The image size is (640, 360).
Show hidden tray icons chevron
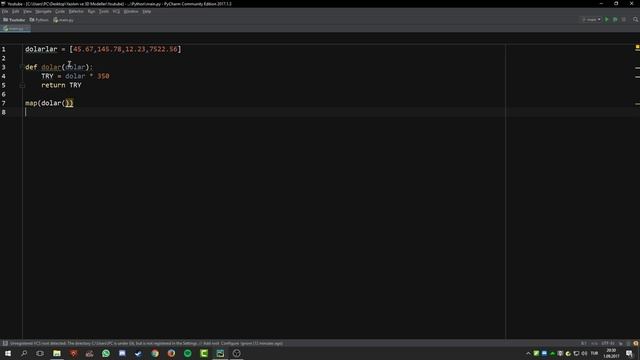pyautogui.click(x=528, y=353)
